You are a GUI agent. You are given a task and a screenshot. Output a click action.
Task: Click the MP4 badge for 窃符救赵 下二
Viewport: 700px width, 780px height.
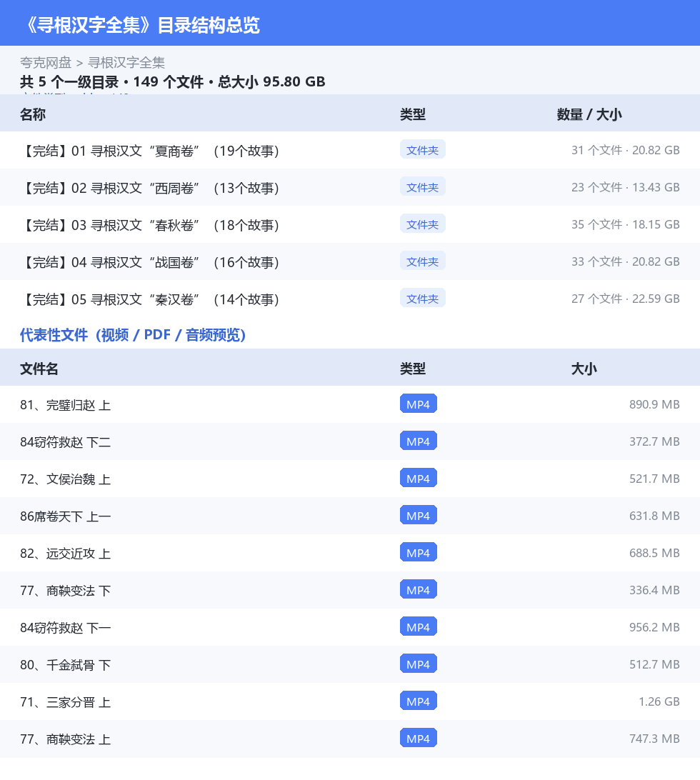pyautogui.click(x=419, y=441)
